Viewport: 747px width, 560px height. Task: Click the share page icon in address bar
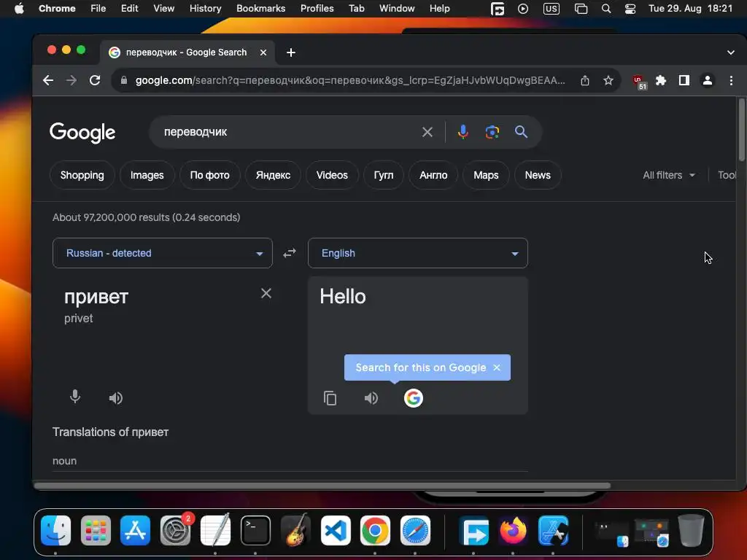pyautogui.click(x=585, y=80)
